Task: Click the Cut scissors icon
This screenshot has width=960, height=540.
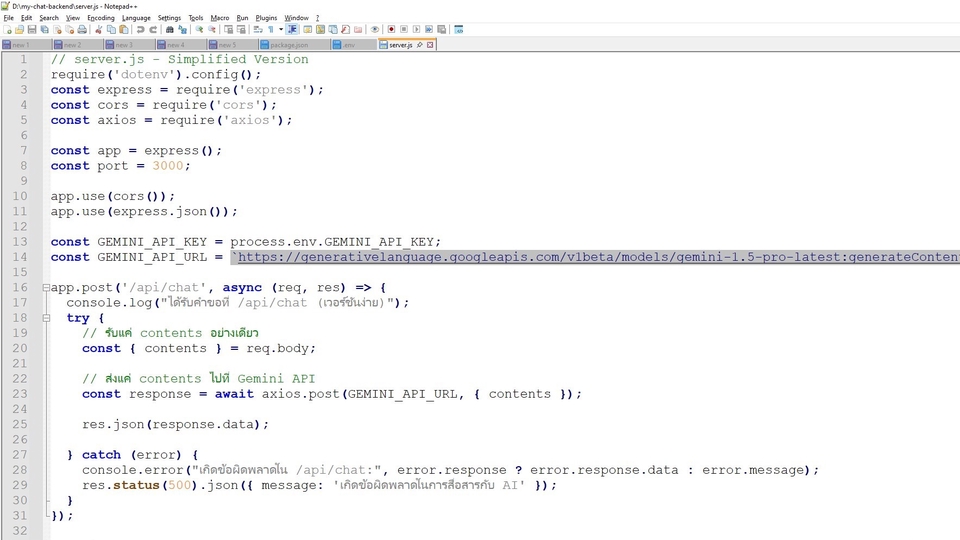Action: coord(98,30)
